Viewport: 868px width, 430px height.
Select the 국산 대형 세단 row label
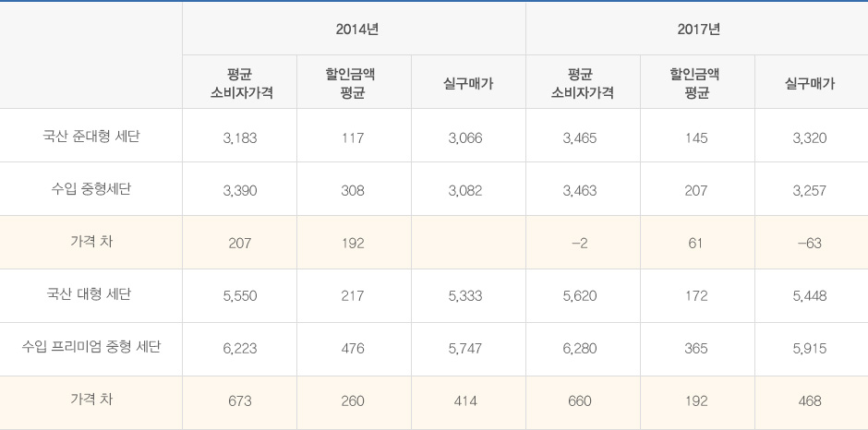pos(91,295)
